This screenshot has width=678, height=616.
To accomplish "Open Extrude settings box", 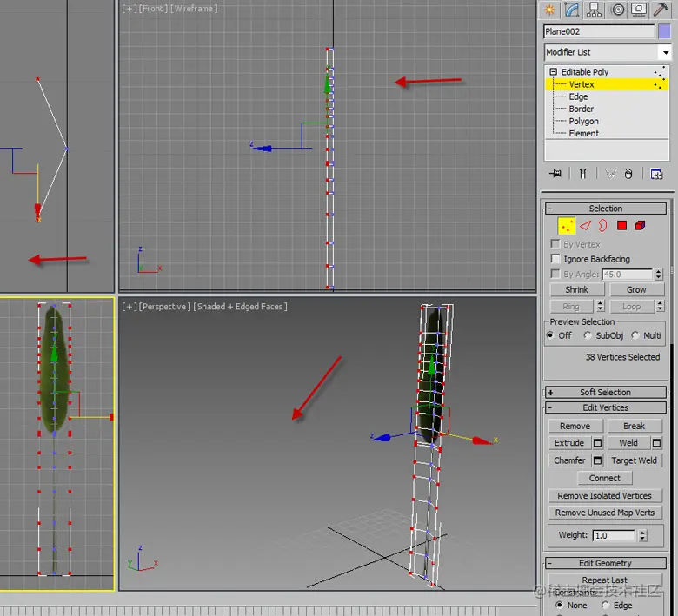I will tap(597, 443).
